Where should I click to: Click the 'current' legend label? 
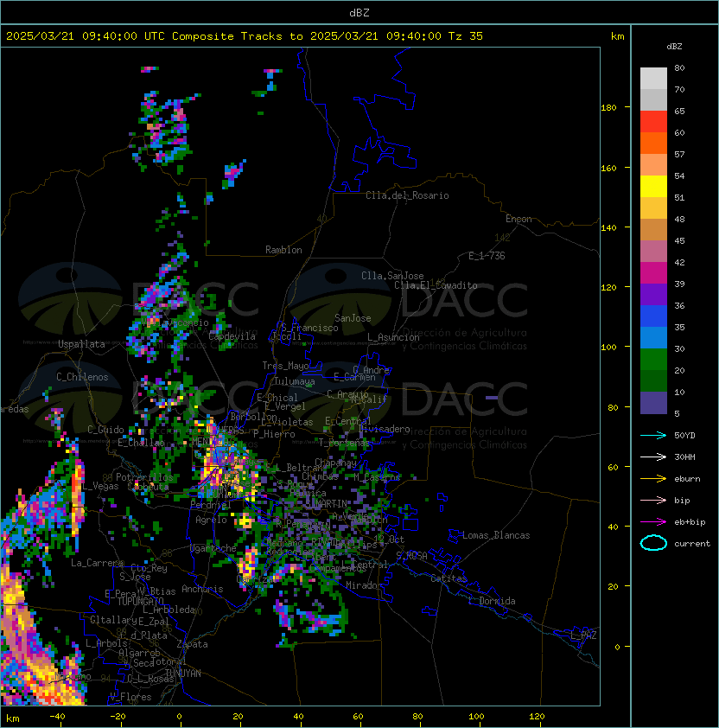tap(692, 544)
